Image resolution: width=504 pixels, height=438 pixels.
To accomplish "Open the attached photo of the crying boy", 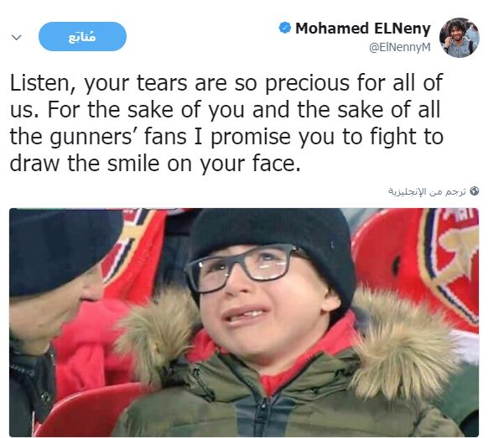I will (x=244, y=322).
